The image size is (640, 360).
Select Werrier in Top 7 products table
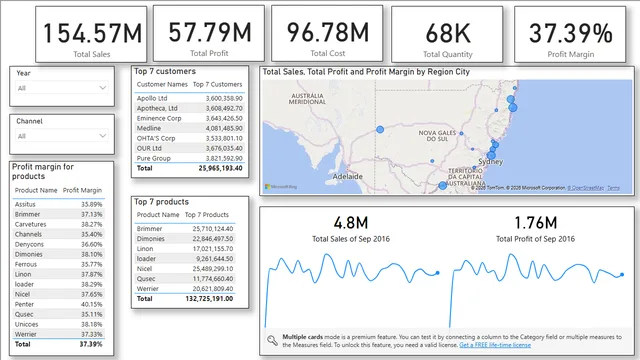[185, 289]
